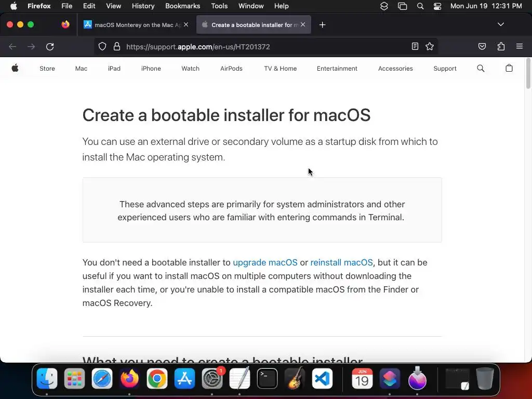The width and height of the screenshot is (532, 399).
Task: Open the Extensions puzzle icon
Action: click(x=501, y=46)
